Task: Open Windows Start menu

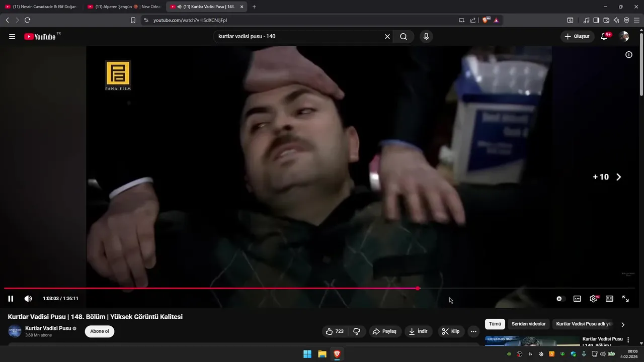Action: tap(307, 354)
